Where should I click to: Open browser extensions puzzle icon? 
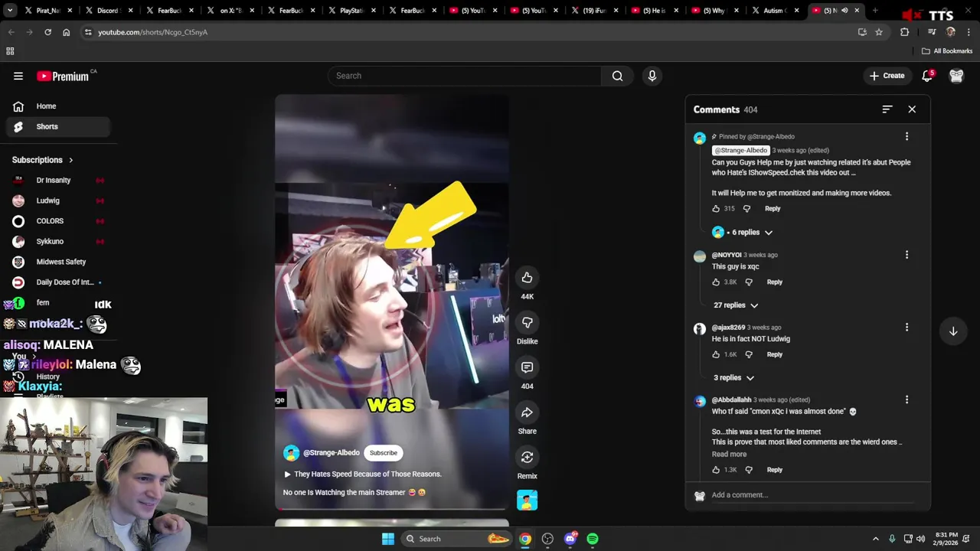(x=904, y=32)
